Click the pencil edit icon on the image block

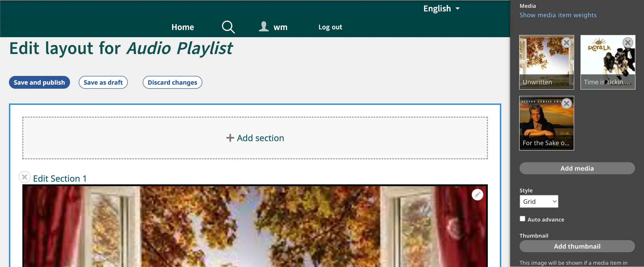coord(477,195)
